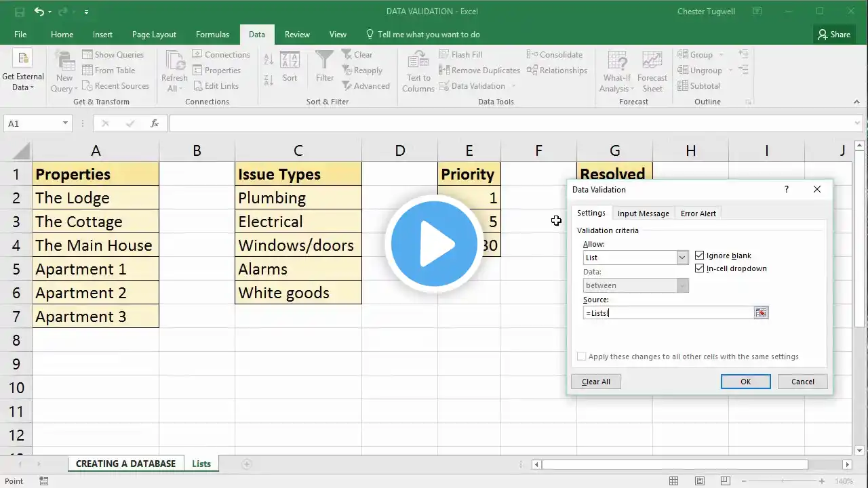
Task: Open the Formulas ribbon tab
Action: (212, 35)
